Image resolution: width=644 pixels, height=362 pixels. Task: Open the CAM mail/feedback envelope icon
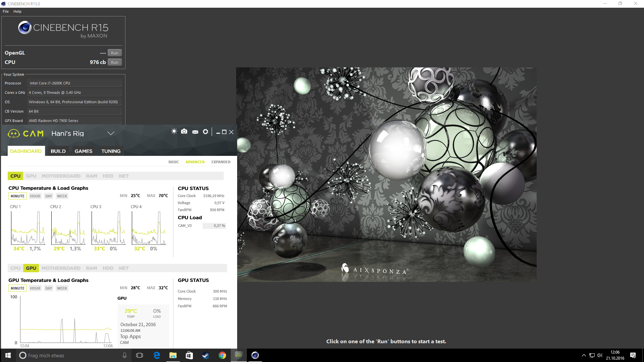pyautogui.click(x=195, y=132)
